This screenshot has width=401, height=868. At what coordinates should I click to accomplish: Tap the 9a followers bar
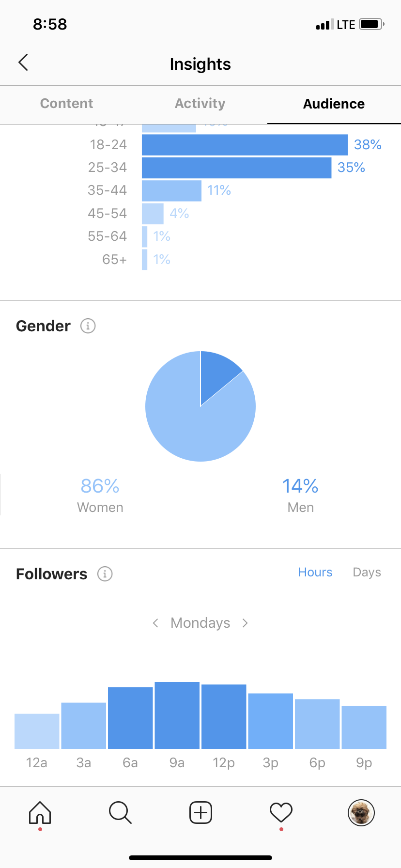177,715
